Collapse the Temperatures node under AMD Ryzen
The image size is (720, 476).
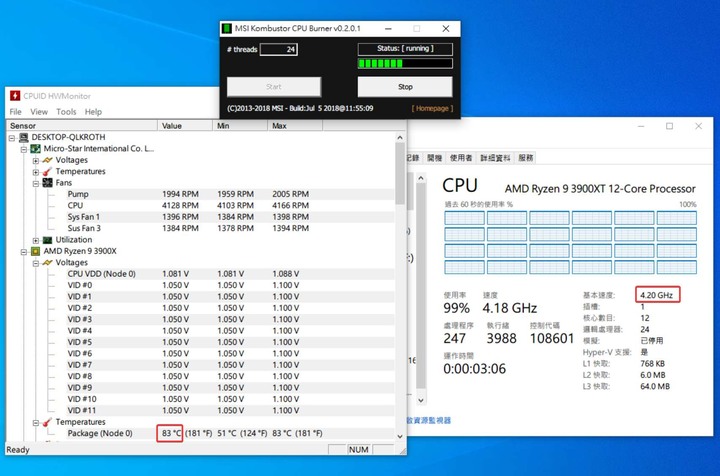point(36,422)
